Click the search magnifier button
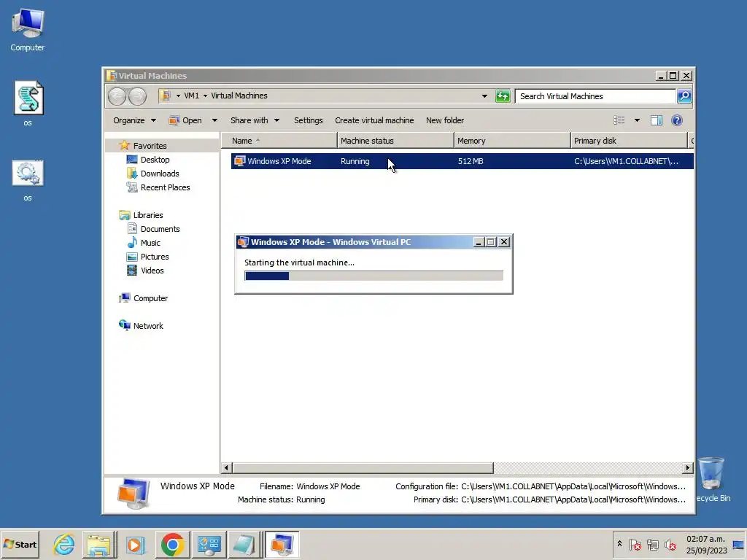Screen dimensions: 747x560 684,96
